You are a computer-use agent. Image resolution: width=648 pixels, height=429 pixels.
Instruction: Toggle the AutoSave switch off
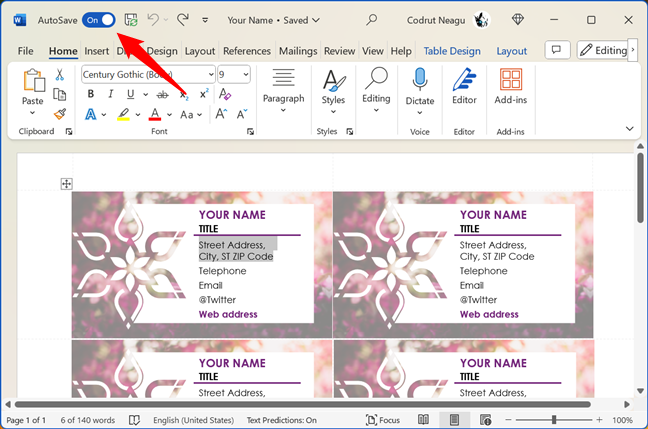[98, 20]
